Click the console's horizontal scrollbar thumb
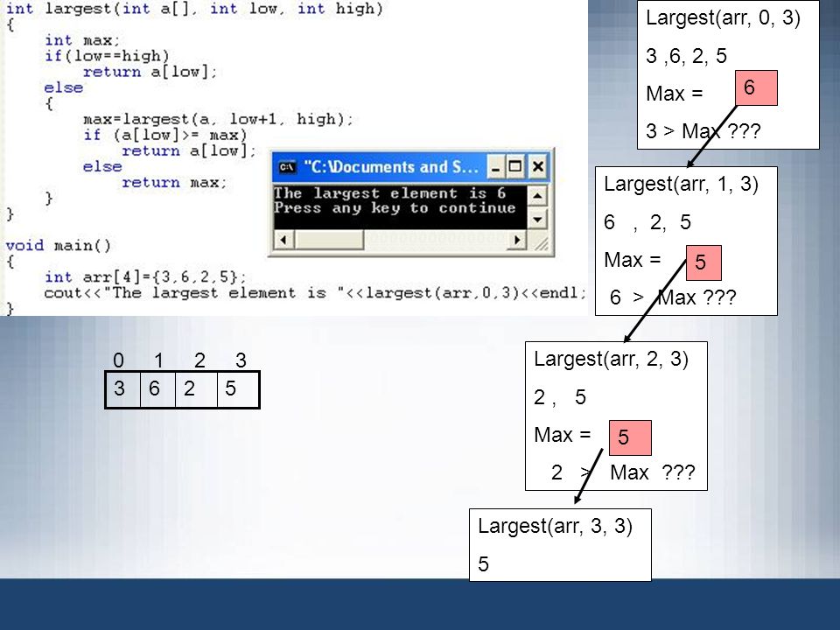The height and width of the screenshot is (630, 840). click(329, 240)
